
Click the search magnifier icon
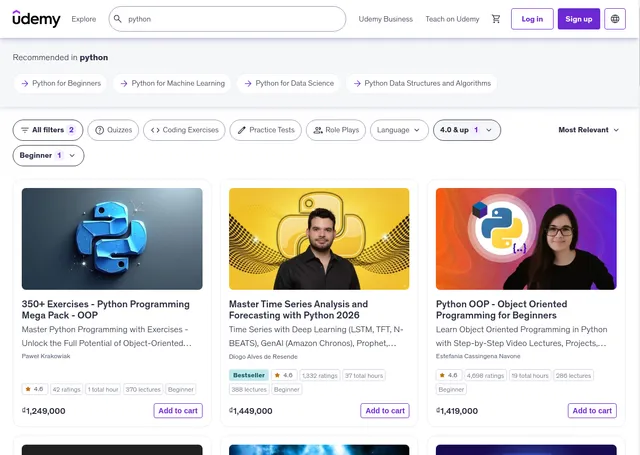pos(118,19)
